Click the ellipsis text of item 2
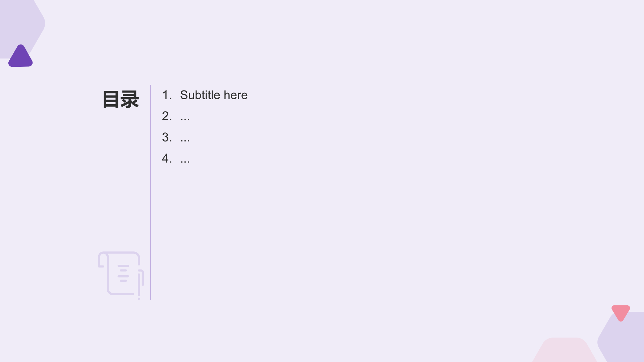Viewport: 644px width, 362px height. (185, 117)
